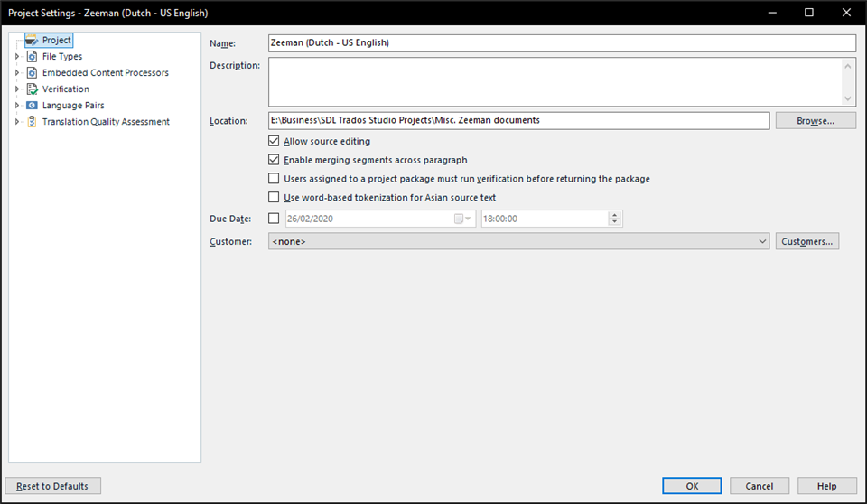This screenshot has width=867, height=504.
Task: Click Description scrollbar down arrow
Action: point(848,99)
